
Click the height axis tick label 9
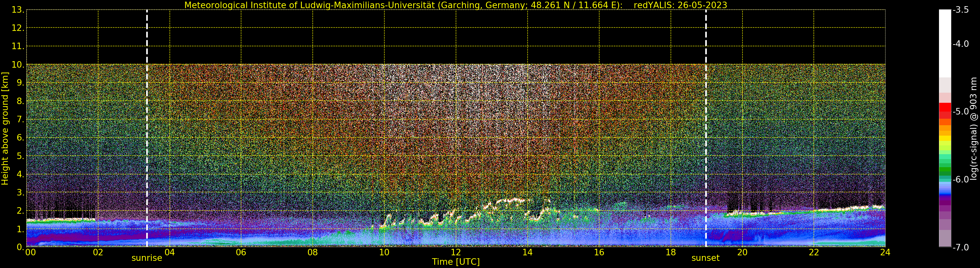20,83
